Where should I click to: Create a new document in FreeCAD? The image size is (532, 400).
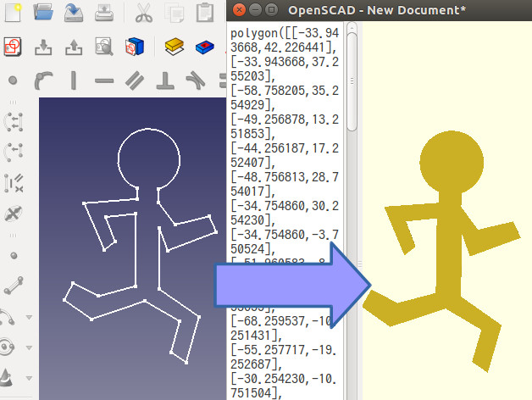point(13,12)
